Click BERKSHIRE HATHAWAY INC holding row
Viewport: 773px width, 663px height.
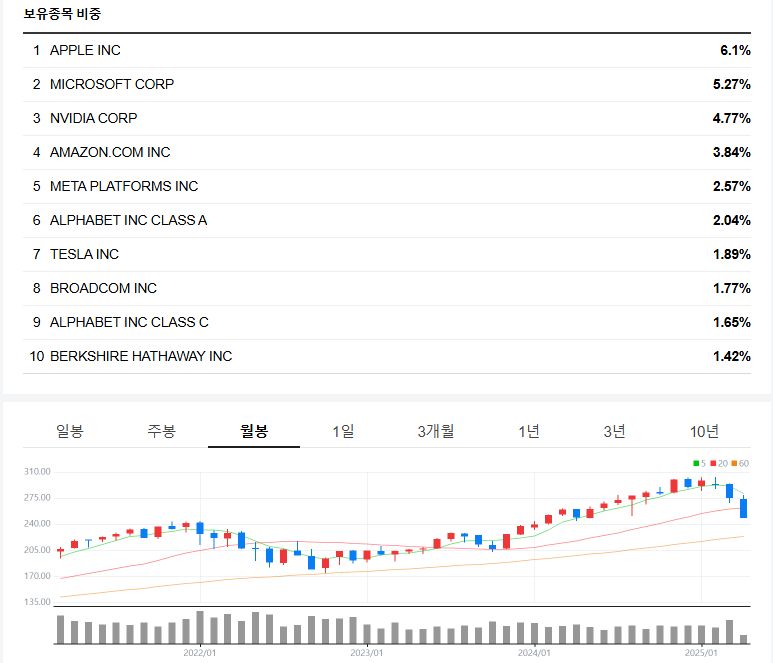coord(387,356)
